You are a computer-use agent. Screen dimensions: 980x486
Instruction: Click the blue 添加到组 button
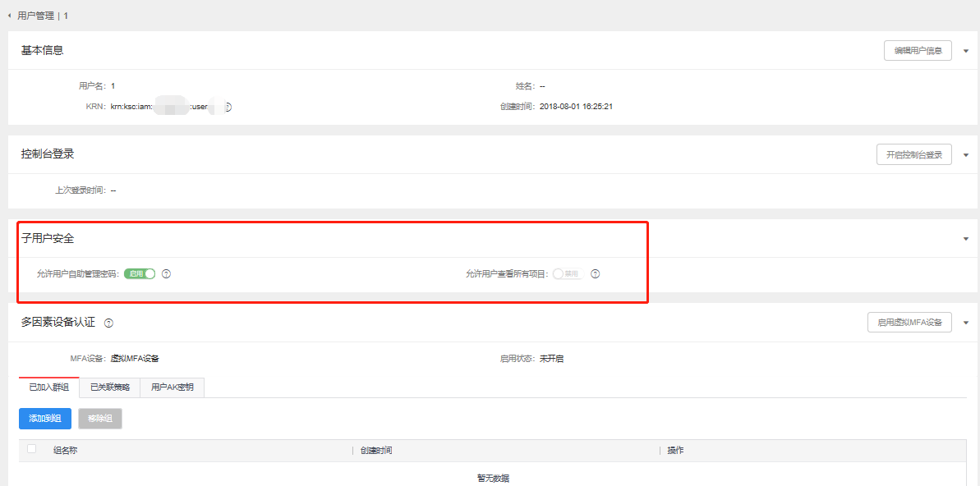(x=45, y=419)
